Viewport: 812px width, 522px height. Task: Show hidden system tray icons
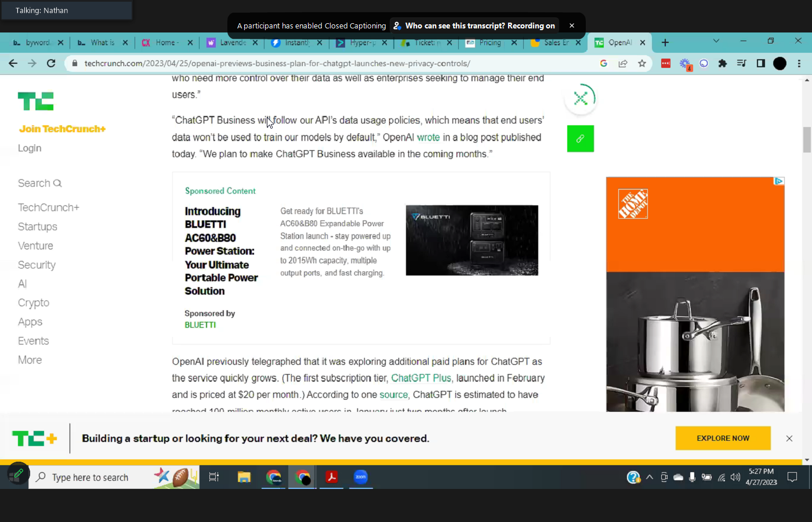pyautogui.click(x=650, y=477)
